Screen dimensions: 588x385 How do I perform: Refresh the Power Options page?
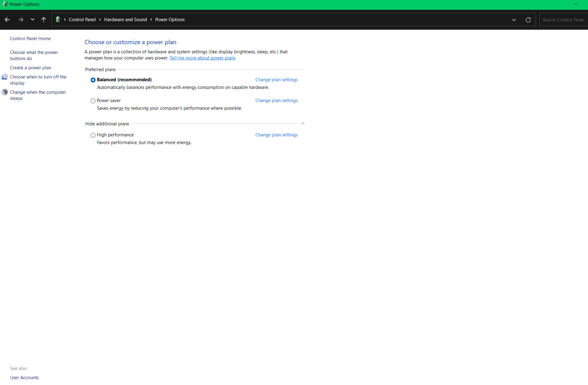[x=528, y=20]
